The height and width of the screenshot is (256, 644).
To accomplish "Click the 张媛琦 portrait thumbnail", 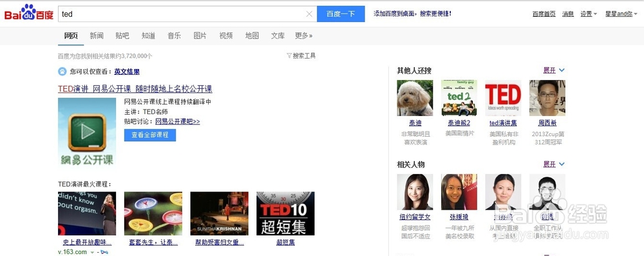I will [459, 192].
